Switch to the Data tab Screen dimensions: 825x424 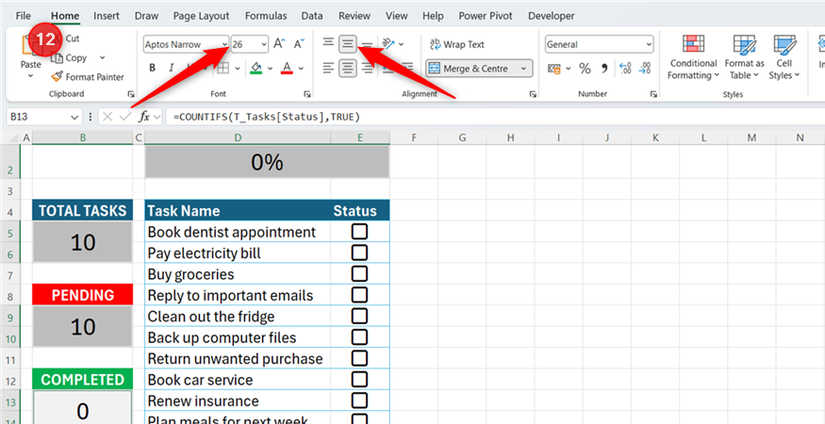point(312,16)
